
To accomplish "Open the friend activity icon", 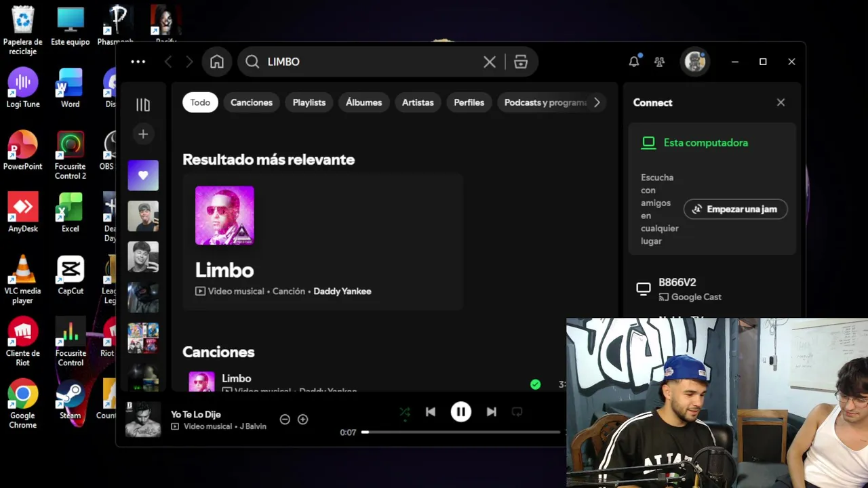I will [x=659, y=62].
